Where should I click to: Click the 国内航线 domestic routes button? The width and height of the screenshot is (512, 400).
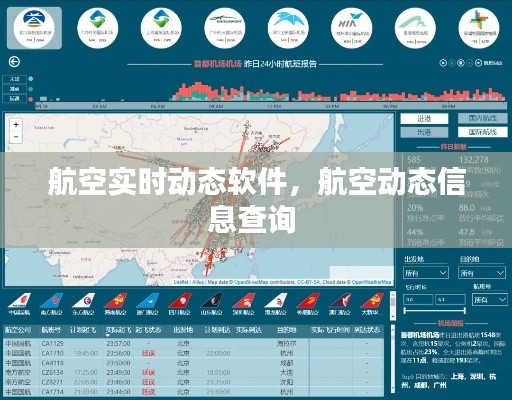point(482,118)
